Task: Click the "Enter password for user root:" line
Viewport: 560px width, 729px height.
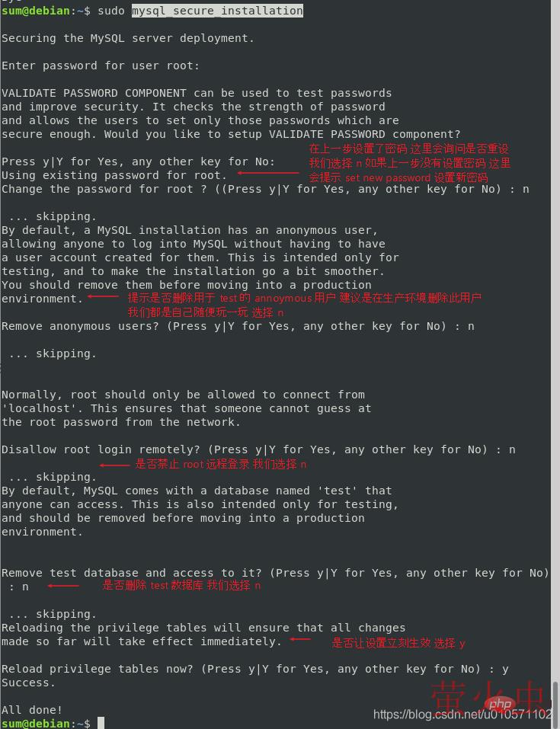Action: pos(101,66)
